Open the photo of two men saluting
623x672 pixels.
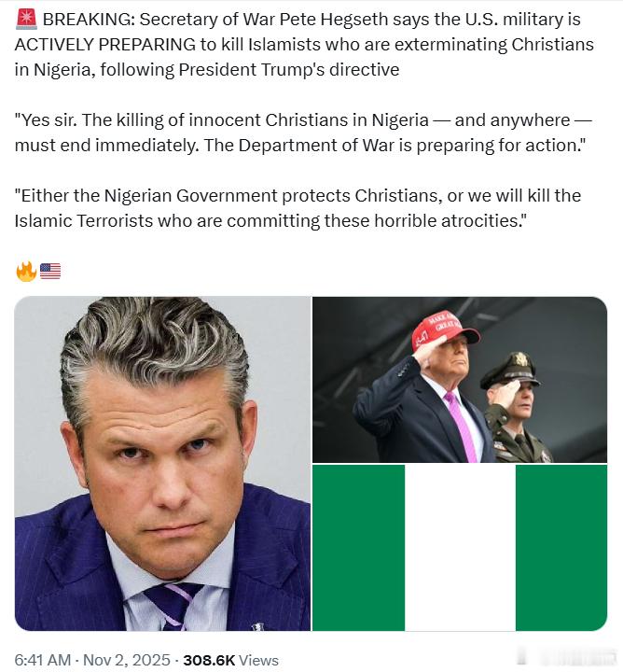460,379
